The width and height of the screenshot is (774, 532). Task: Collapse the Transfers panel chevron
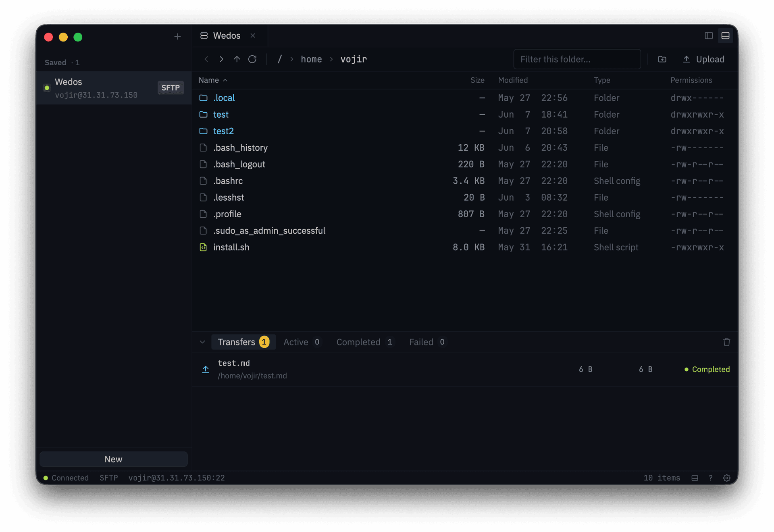pyautogui.click(x=202, y=342)
